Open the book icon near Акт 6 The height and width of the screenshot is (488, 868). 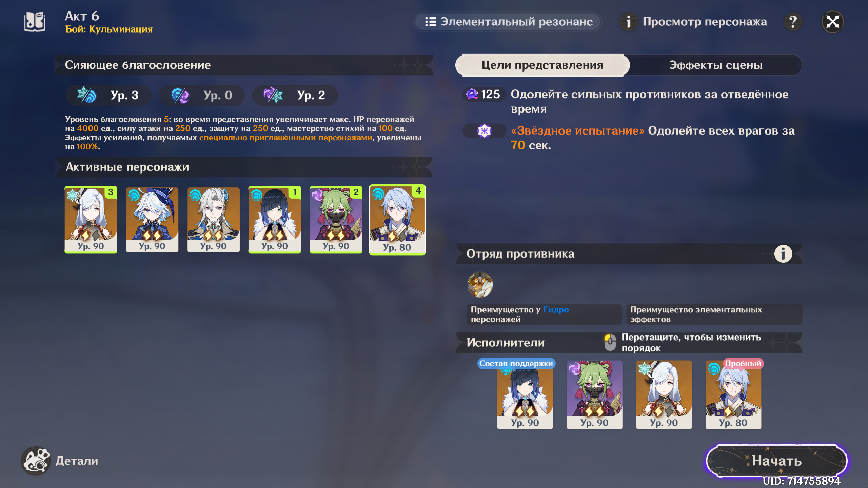tap(35, 22)
